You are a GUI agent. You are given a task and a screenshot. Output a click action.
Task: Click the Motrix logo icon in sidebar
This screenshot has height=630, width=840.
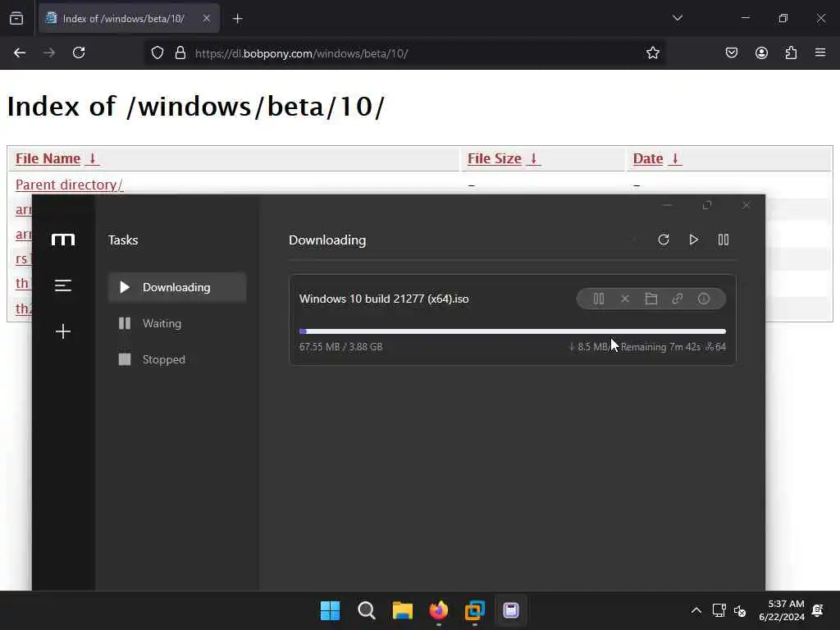tap(62, 240)
